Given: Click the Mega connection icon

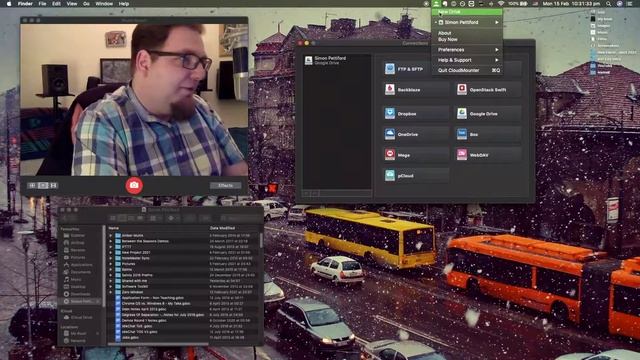Looking at the screenshot, I should click(x=390, y=155).
